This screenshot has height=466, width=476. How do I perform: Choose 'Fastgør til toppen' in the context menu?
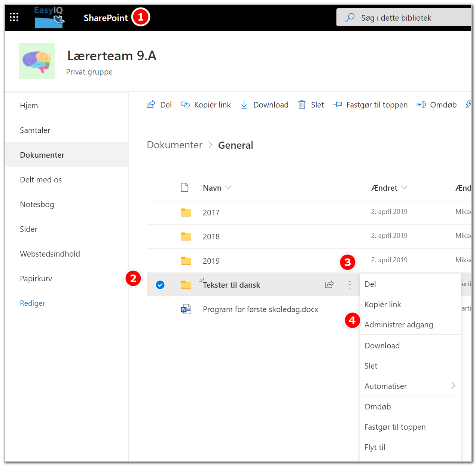pos(411,427)
